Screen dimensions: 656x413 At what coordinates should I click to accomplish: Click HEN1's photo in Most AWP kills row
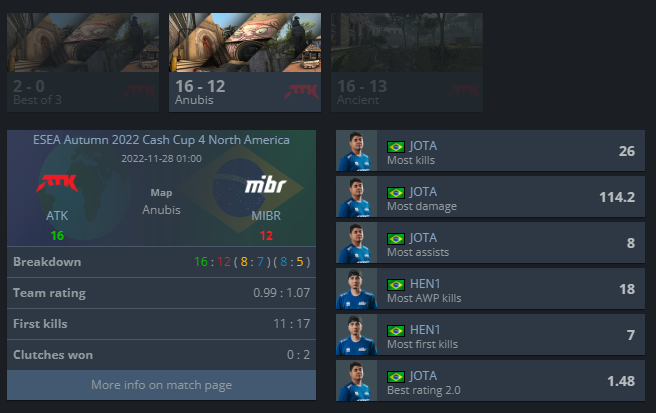click(356, 289)
